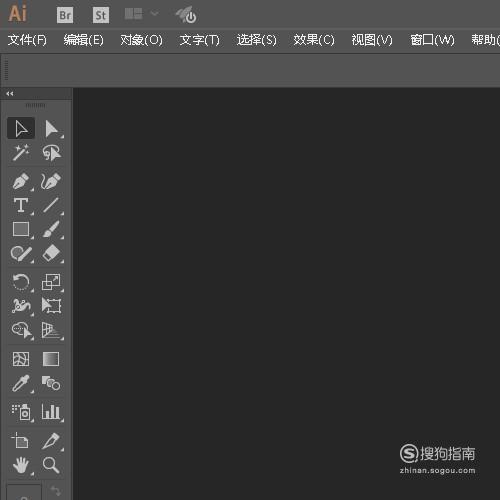
Task: Select the Selection tool (black arrow)
Action: click(21, 128)
